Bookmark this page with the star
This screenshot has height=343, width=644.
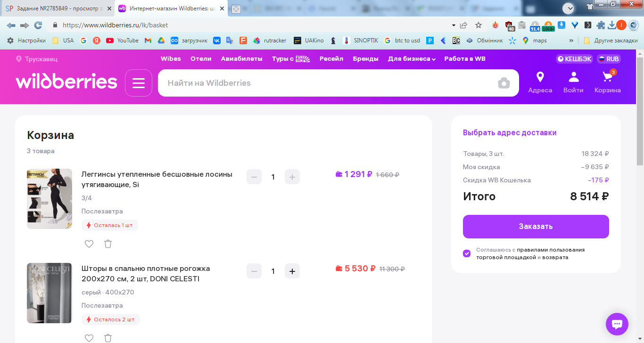tap(479, 25)
